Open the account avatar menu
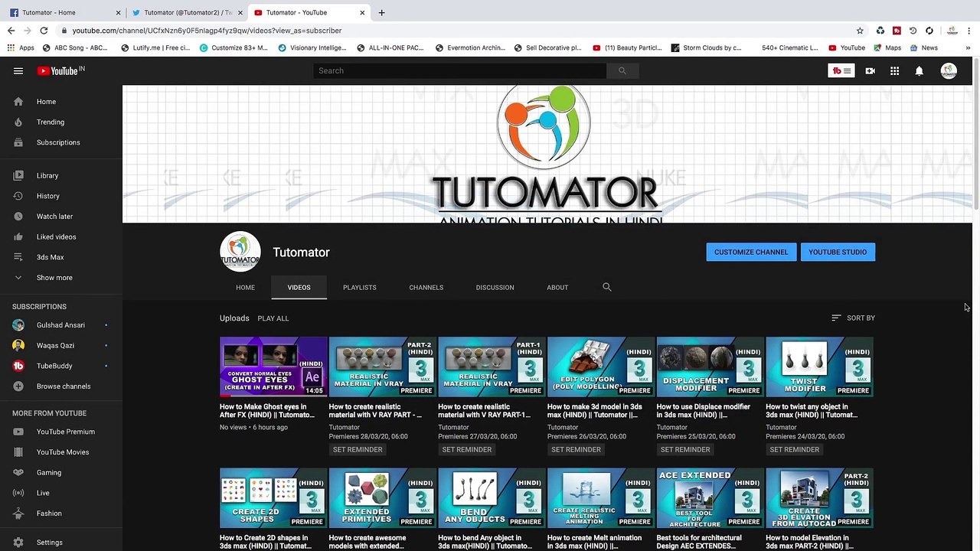 (x=949, y=71)
